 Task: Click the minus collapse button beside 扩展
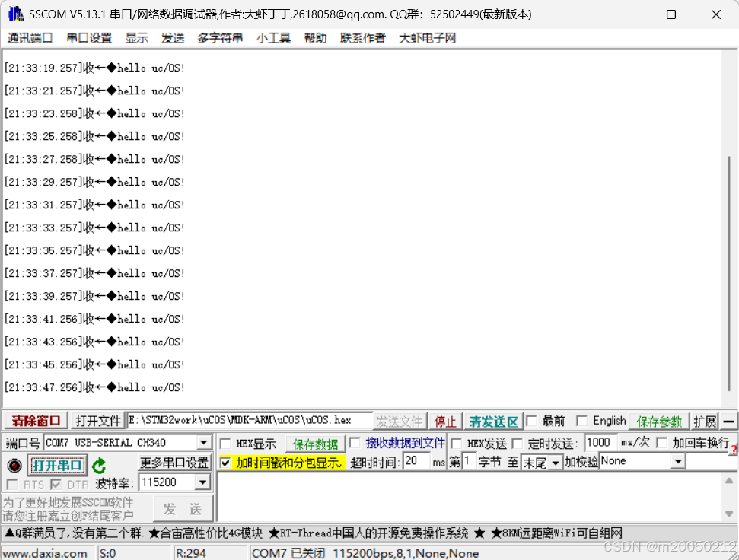point(728,421)
